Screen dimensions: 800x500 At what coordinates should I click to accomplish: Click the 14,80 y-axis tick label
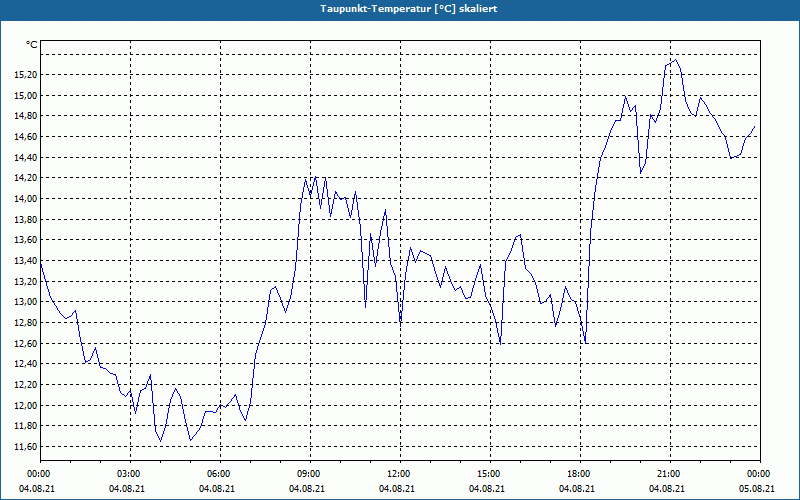(x=27, y=116)
